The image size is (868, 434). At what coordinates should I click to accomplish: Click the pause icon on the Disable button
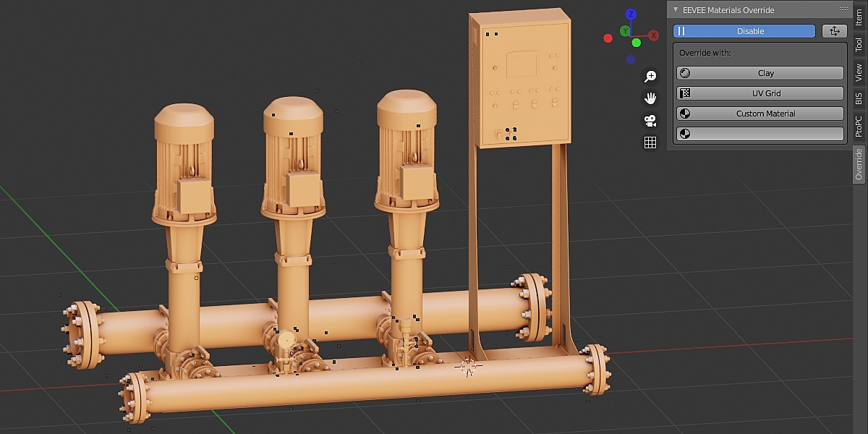[x=681, y=30]
